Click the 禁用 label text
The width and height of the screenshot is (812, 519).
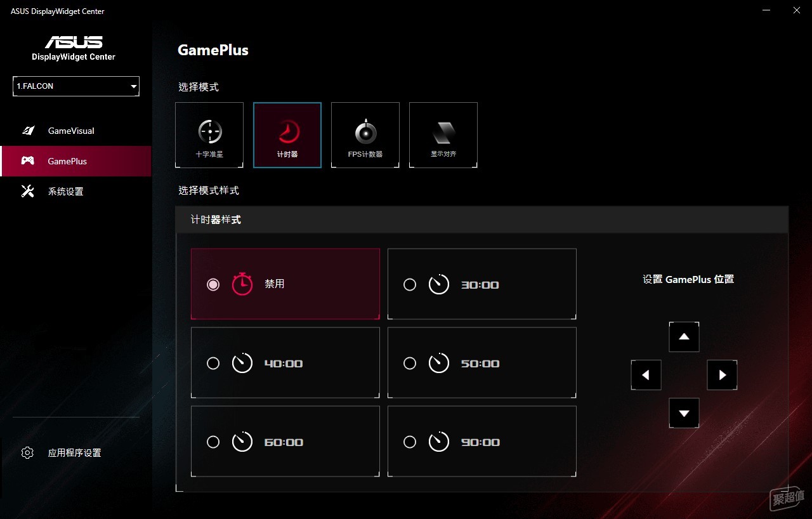tap(275, 284)
